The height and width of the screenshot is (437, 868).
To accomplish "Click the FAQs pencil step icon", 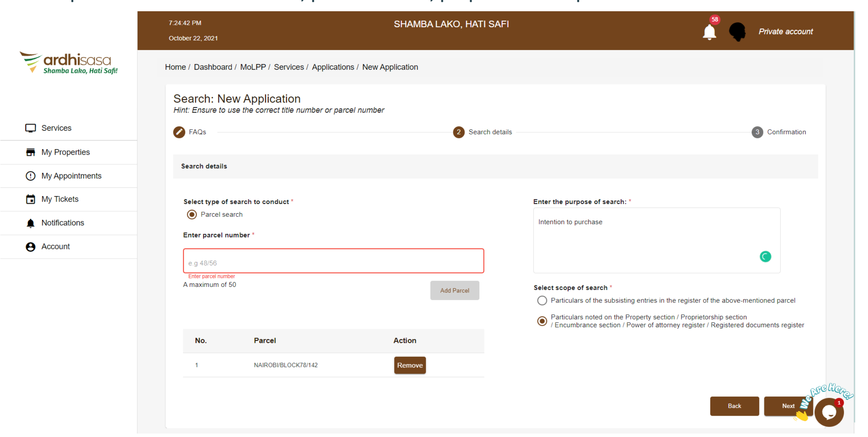I will click(179, 132).
